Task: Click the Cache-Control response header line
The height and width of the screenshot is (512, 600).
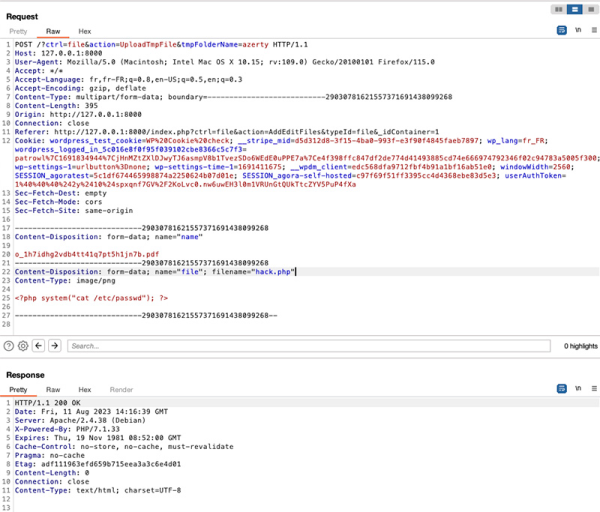Action: 124,447
